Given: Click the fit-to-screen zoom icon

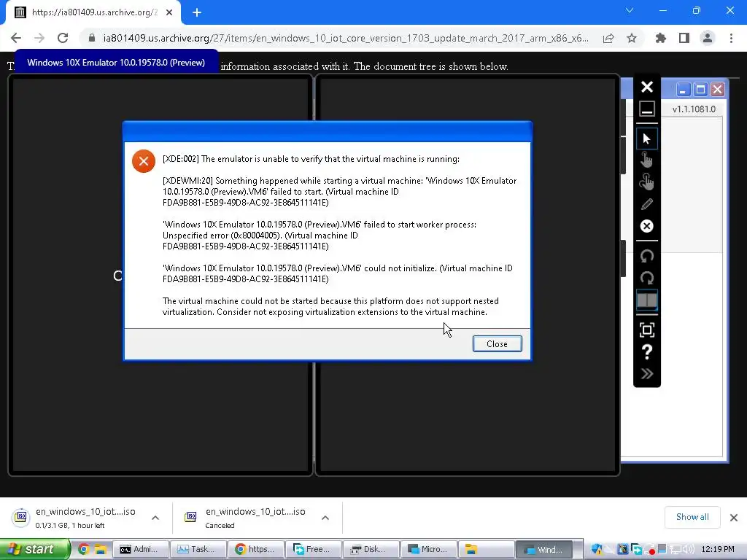Looking at the screenshot, I should (x=646, y=330).
